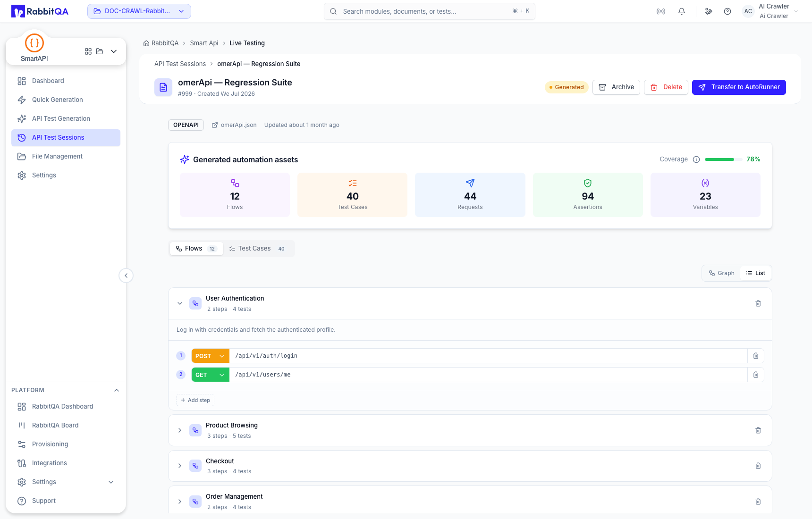Edit the /api/v1/users/me path field
The image size is (812, 519).
[x=488, y=375]
